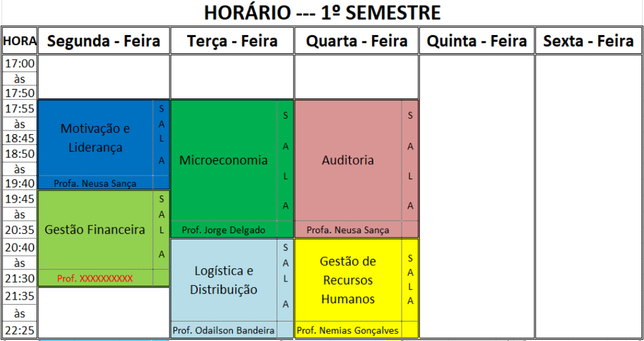Select the Logística e Distribuição cell
Screen dimensions: 644x341
tap(223, 280)
